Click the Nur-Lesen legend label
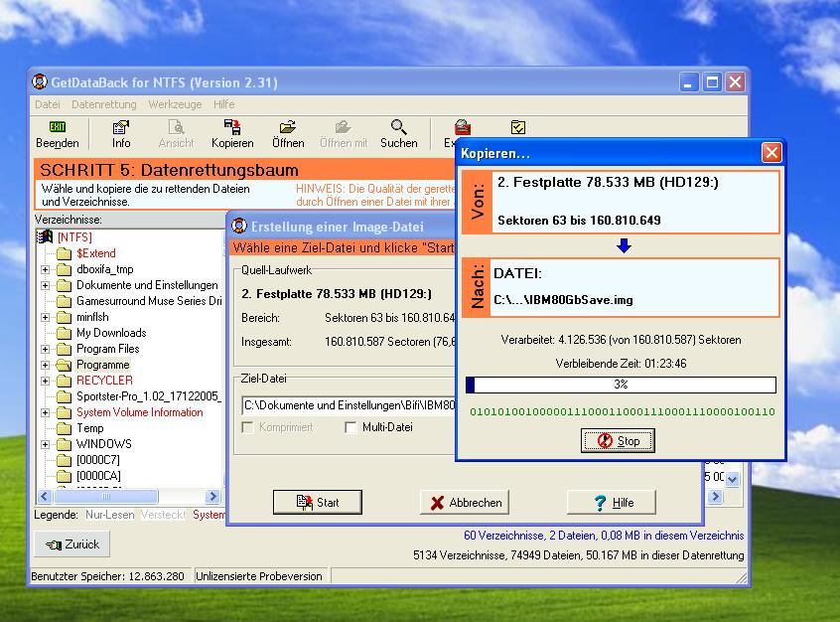The width and height of the screenshot is (840, 622). click(x=110, y=515)
